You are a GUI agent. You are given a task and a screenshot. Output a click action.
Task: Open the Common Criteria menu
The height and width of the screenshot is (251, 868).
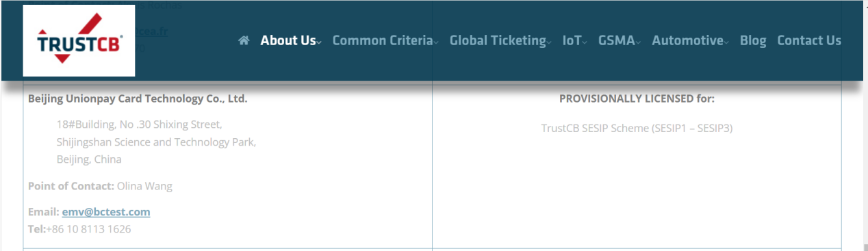click(x=383, y=40)
